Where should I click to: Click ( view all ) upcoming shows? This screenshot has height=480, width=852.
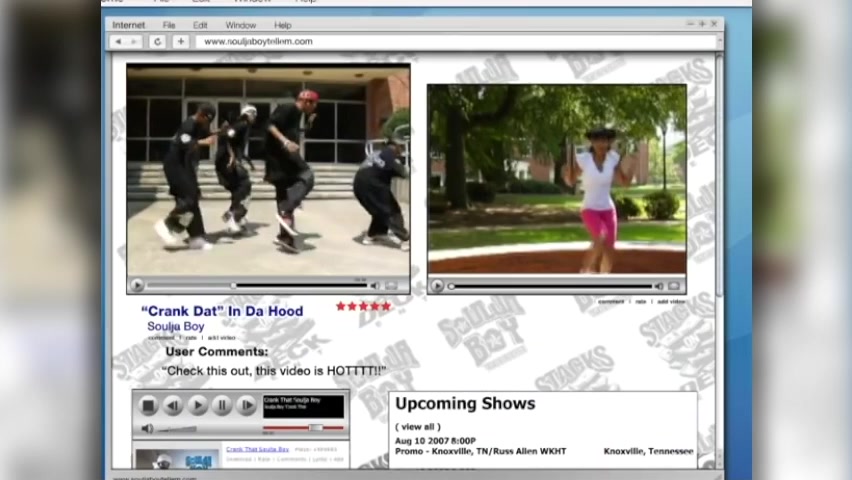(x=418, y=427)
